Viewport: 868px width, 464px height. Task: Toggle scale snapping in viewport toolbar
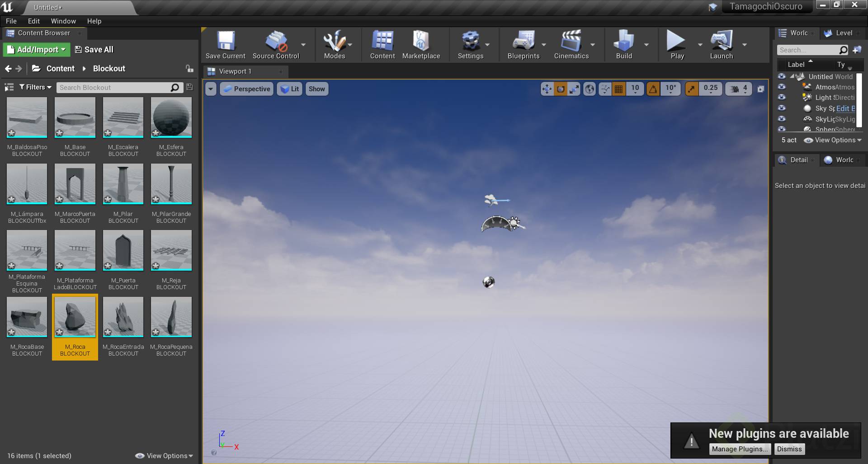pyautogui.click(x=691, y=89)
